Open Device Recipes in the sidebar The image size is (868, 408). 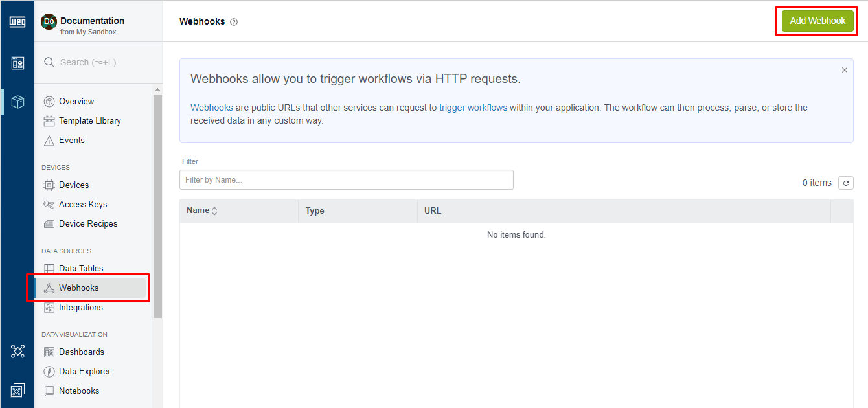tap(89, 223)
